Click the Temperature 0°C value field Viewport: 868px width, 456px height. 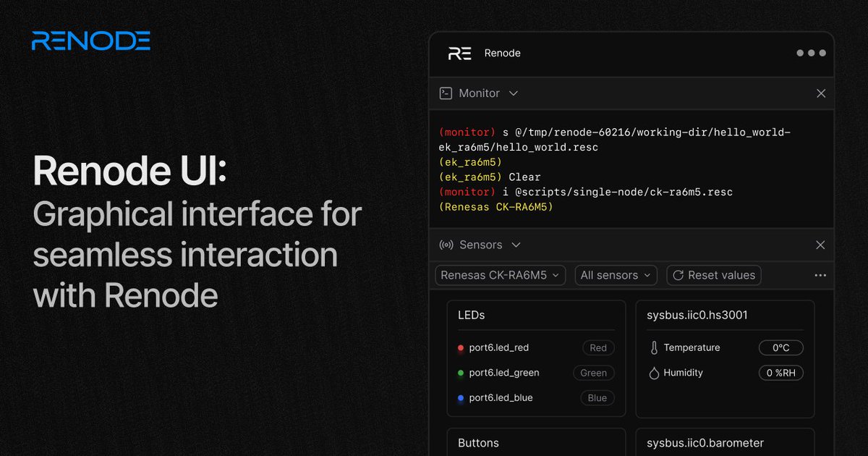click(x=781, y=347)
